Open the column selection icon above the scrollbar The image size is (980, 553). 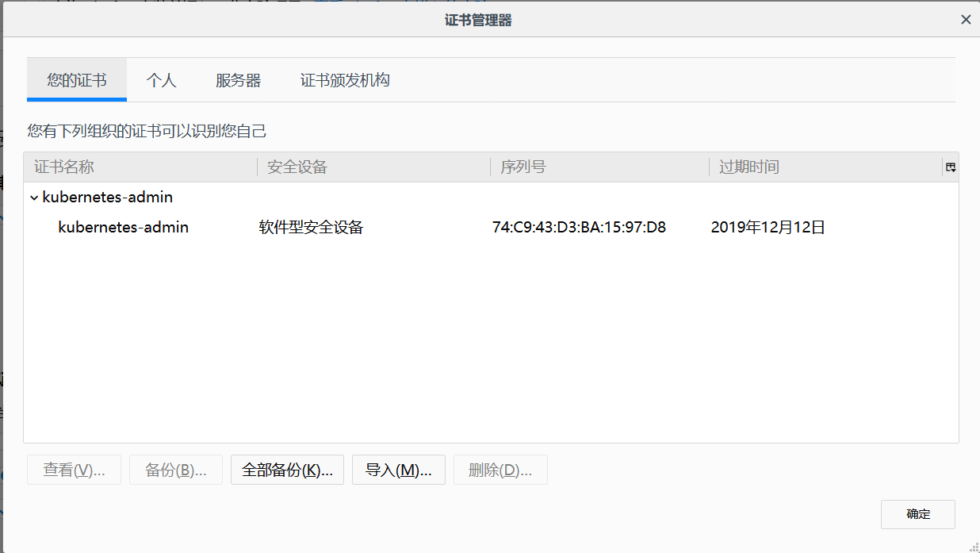949,167
